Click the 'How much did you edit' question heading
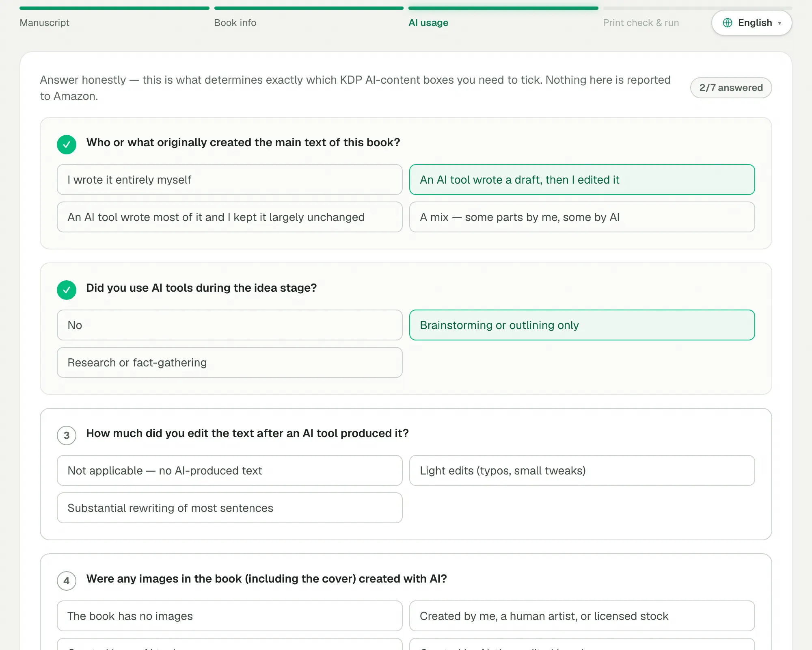The width and height of the screenshot is (812, 650). coord(247,433)
